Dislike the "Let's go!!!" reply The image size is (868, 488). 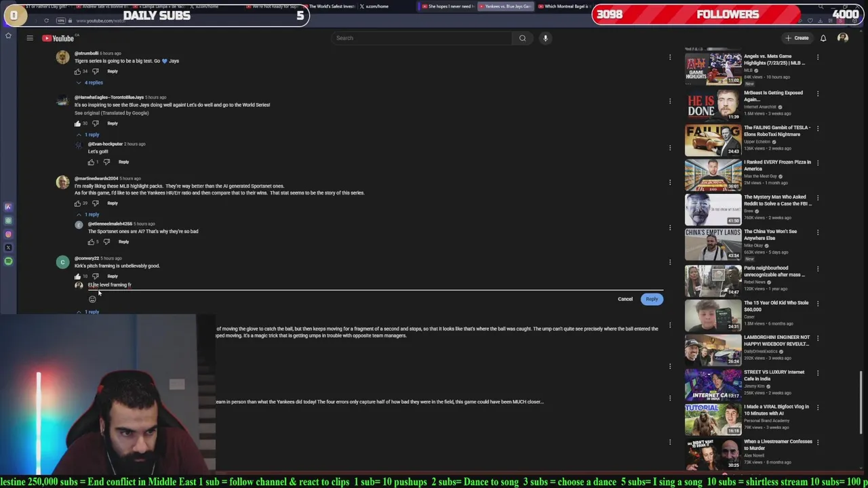tap(106, 162)
